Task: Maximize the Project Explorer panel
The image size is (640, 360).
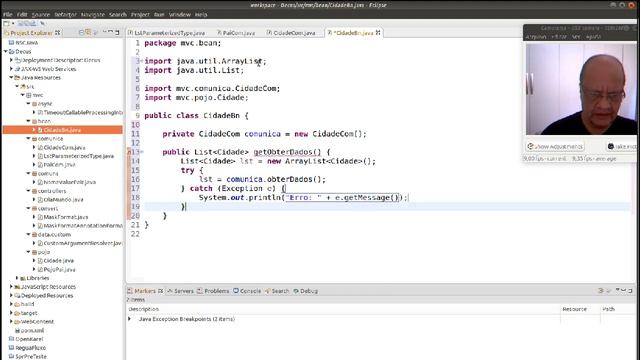Action: [117, 32]
